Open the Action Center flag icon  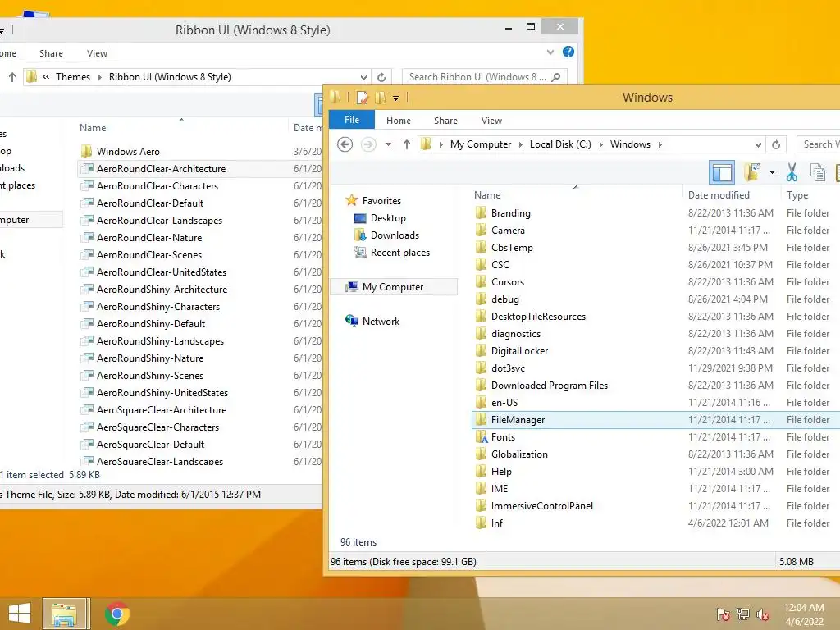(723, 614)
